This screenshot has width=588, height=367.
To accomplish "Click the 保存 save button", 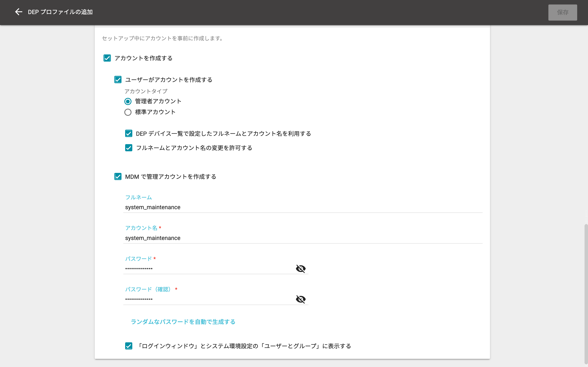I will pyautogui.click(x=562, y=12).
